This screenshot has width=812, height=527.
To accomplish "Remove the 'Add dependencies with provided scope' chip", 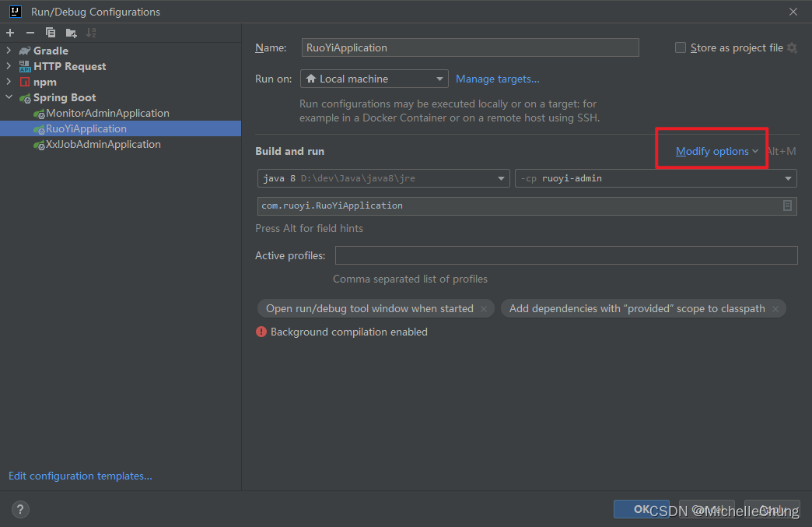I will pyautogui.click(x=775, y=309).
